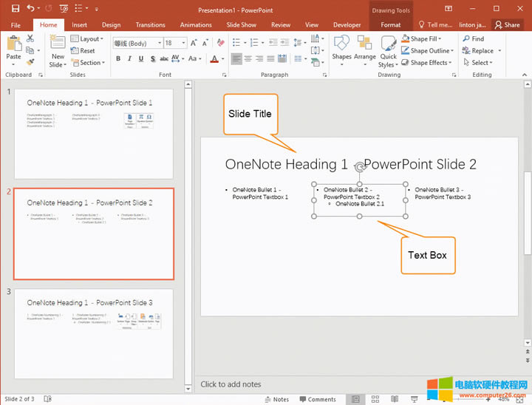
Task: Click the Save icon in the title bar
Action: pyautogui.click(x=15, y=8)
